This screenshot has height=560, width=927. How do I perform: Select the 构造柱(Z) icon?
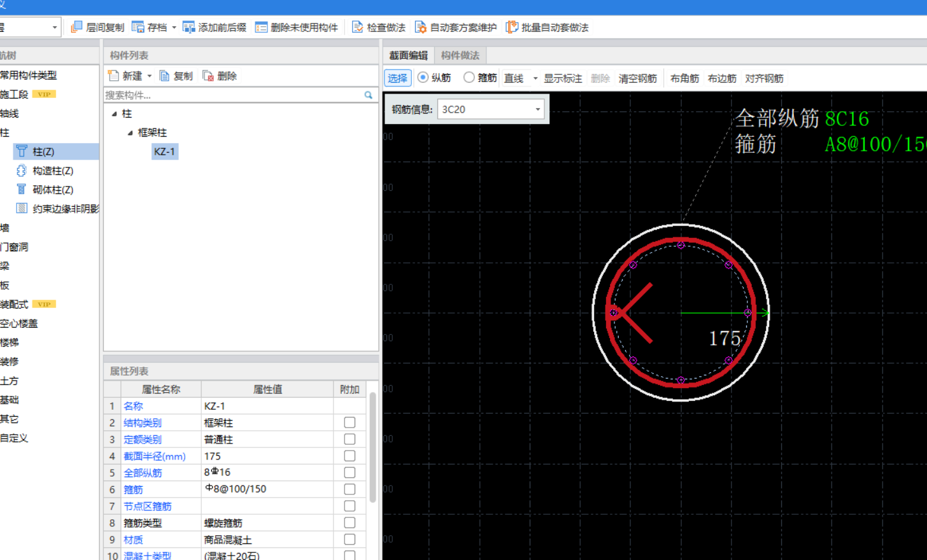(22, 171)
